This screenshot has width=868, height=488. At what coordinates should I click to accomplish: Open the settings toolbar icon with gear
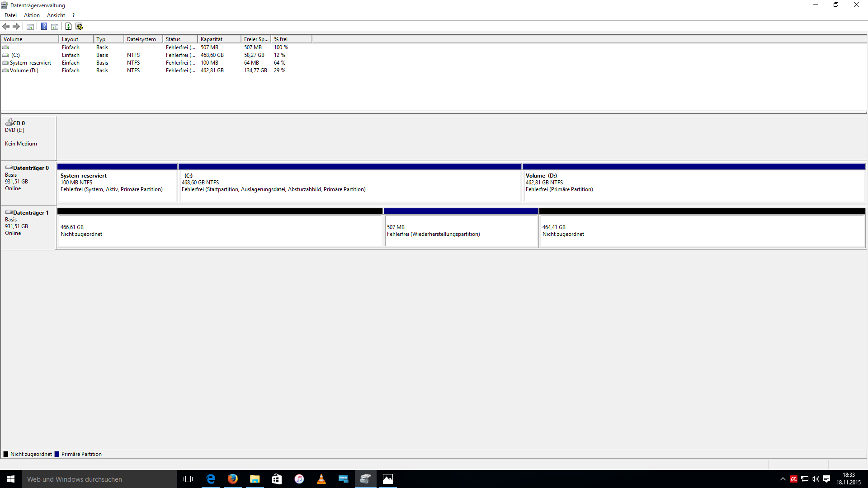click(79, 26)
